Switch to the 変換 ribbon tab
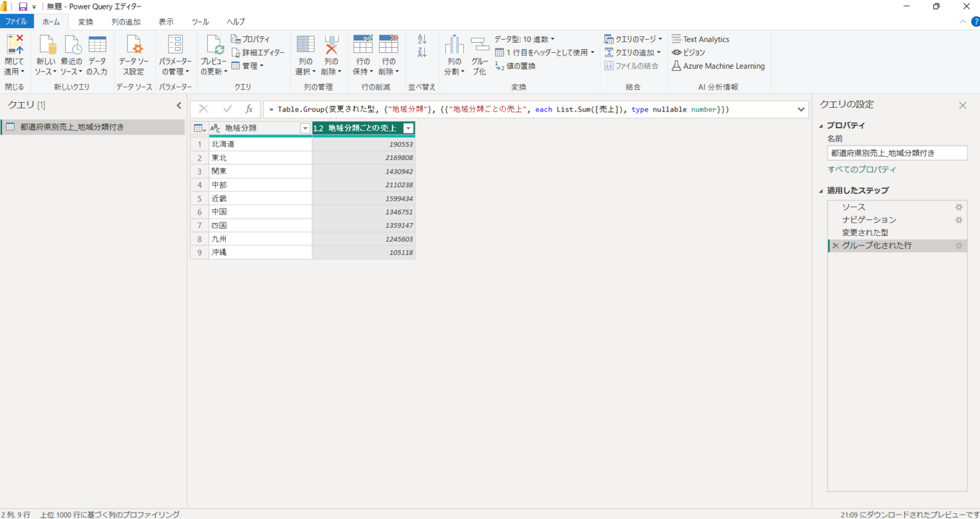Screen dimensions: 980x519 tap(85, 22)
